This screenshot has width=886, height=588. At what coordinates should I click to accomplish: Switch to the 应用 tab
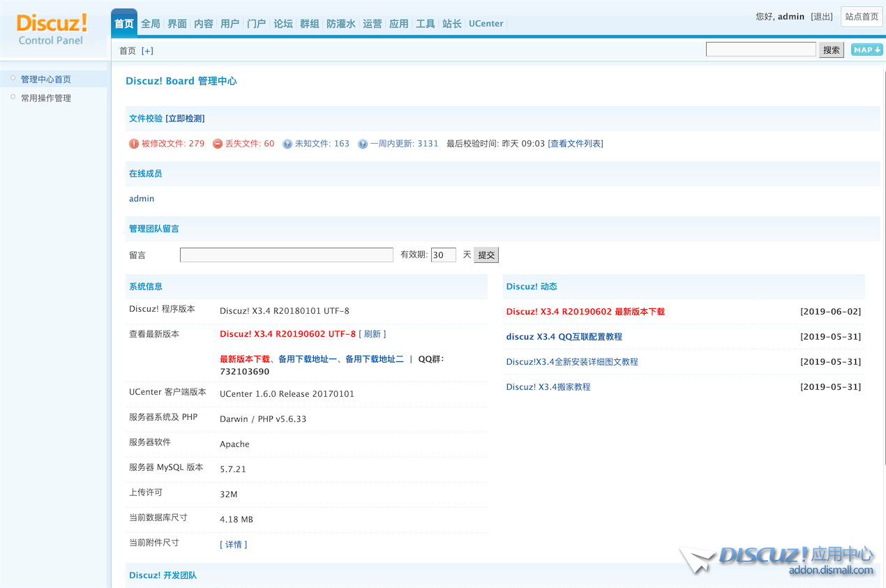point(399,24)
